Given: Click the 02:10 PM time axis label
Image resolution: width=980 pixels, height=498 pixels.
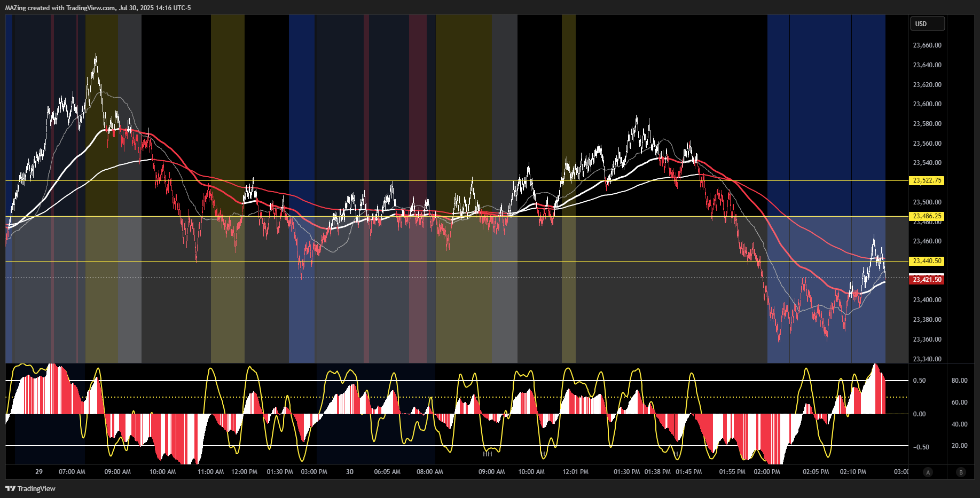Looking at the screenshot, I should coord(853,472).
